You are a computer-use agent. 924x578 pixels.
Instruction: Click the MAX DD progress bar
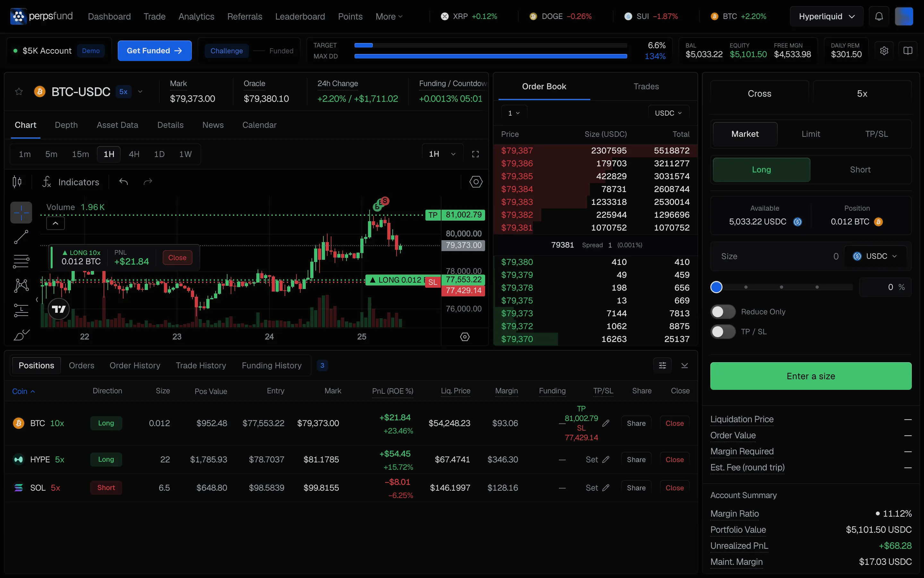[x=491, y=56]
